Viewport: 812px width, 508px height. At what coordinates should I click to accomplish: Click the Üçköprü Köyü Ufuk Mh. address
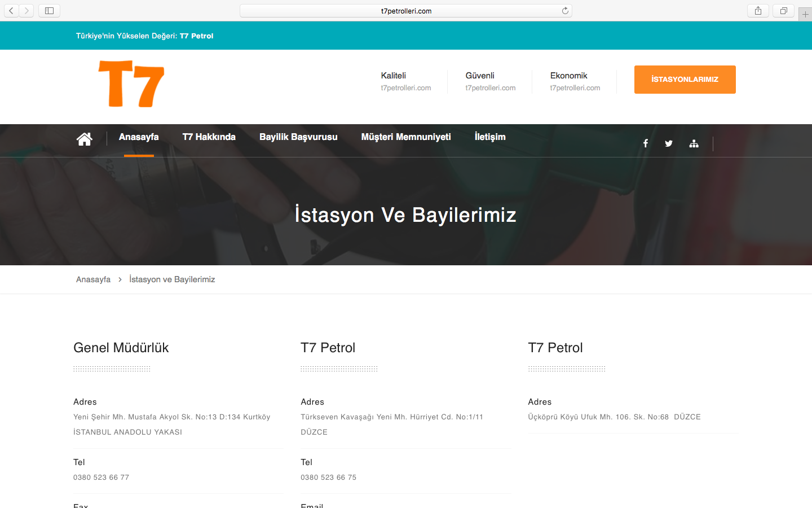615,417
